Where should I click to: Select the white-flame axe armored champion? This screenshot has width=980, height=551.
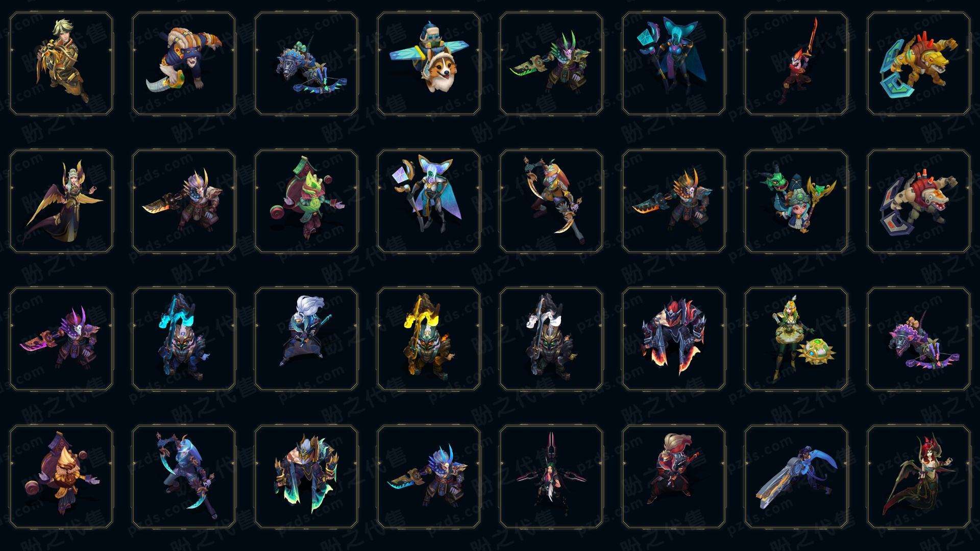pos(551,339)
